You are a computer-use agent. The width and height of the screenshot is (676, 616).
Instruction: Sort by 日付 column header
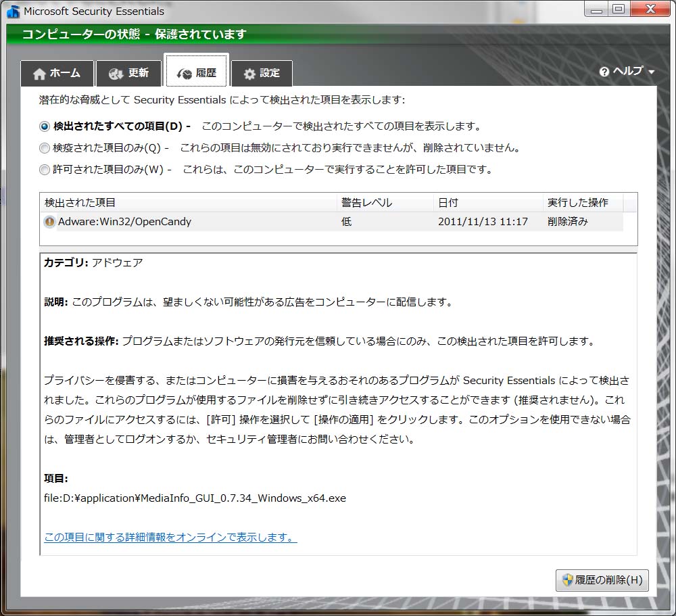click(x=487, y=202)
